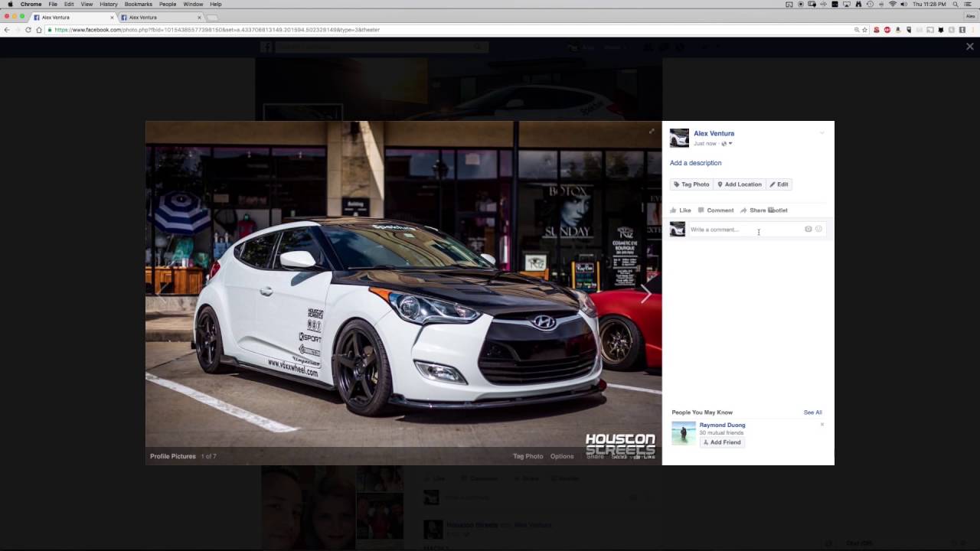Click Alex Ventura's avatar in post header

click(x=679, y=138)
